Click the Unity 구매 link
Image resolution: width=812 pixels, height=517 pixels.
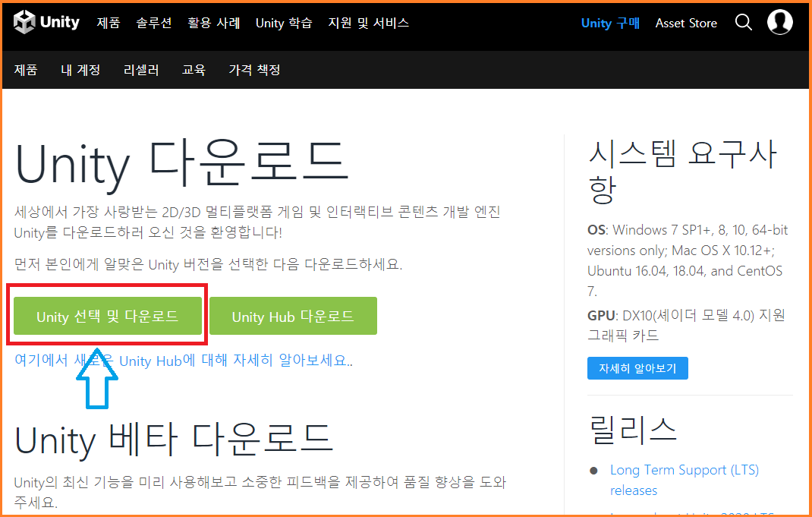point(610,23)
